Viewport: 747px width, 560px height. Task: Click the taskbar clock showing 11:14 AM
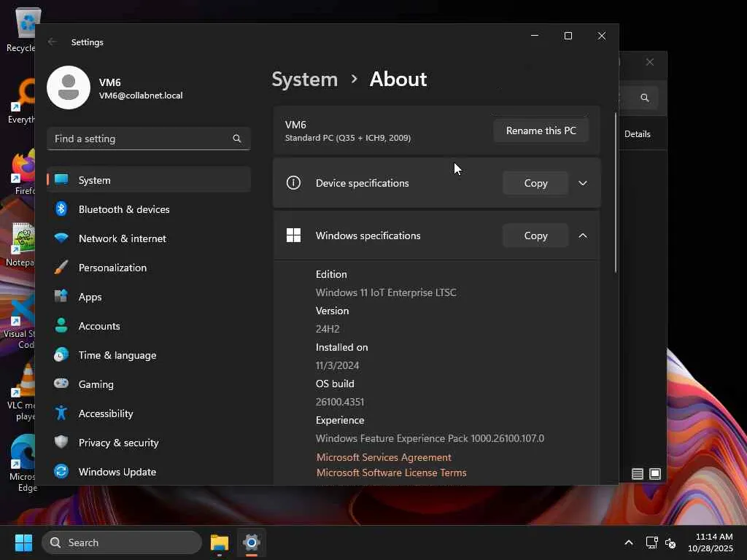point(711,542)
